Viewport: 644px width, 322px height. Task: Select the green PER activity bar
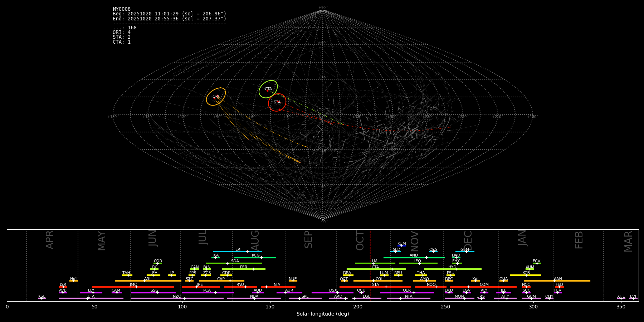coord(244,269)
